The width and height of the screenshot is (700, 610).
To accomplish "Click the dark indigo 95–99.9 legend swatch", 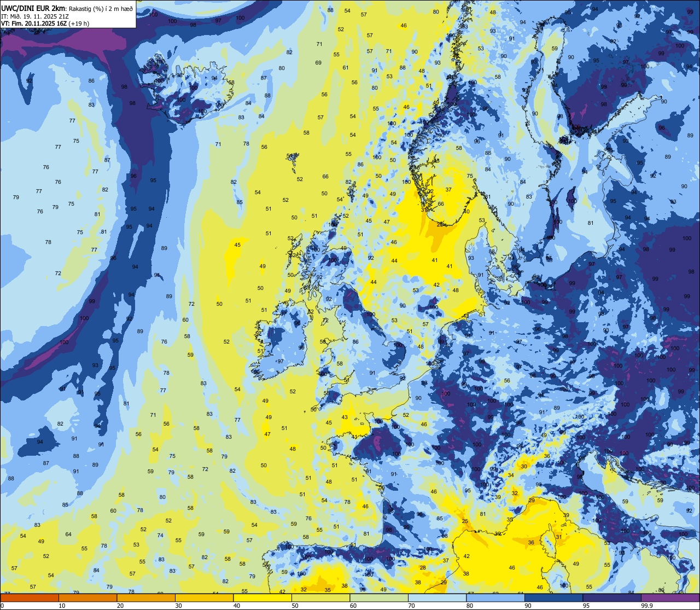I will pos(612,598).
